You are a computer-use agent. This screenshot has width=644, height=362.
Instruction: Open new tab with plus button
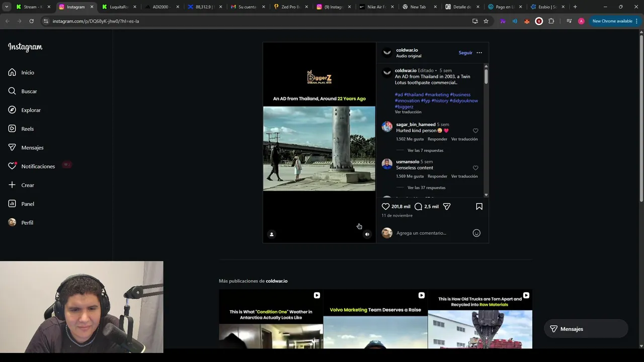(x=575, y=7)
